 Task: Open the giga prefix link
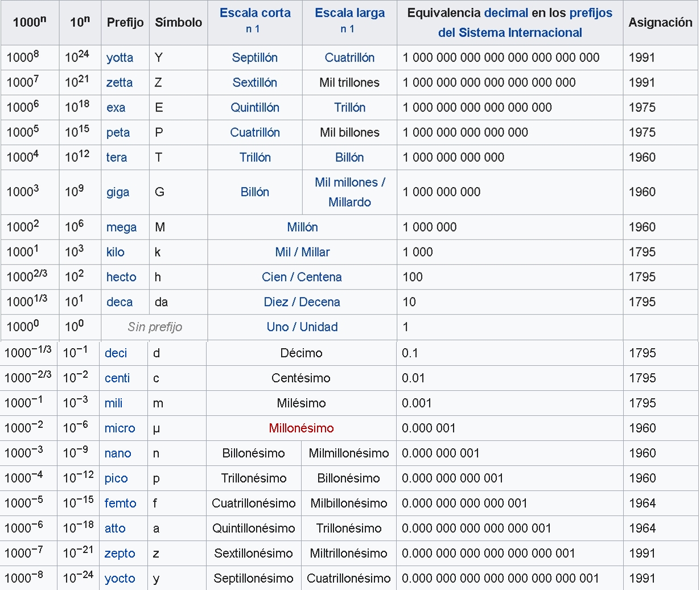coord(118,192)
